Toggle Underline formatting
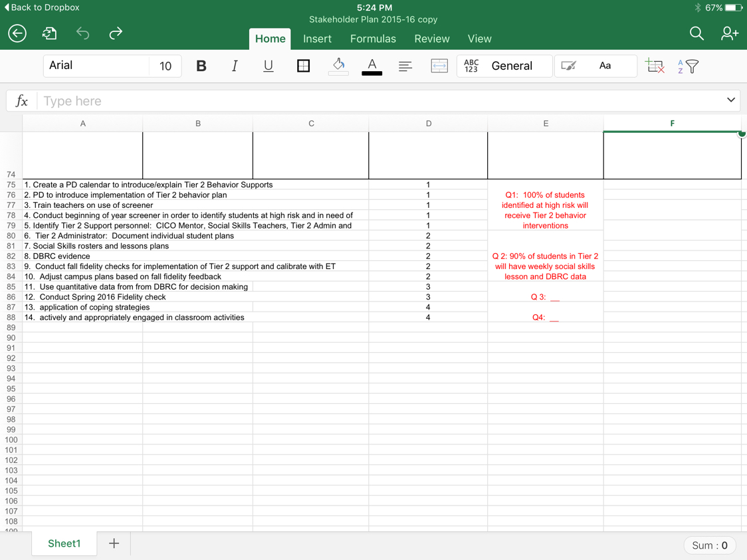747x560 pixels. coord(268,66)
